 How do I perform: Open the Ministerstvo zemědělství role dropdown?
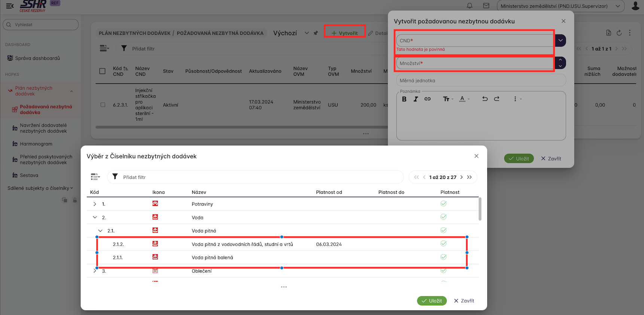(560, 6)
